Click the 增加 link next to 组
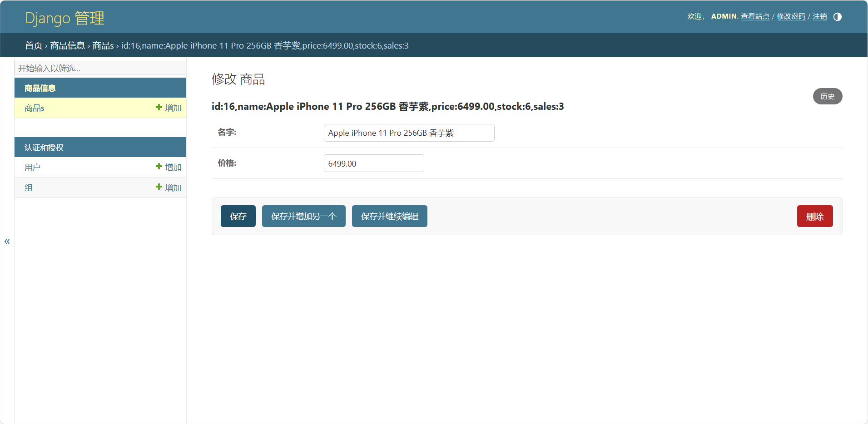 click(169, 187)
